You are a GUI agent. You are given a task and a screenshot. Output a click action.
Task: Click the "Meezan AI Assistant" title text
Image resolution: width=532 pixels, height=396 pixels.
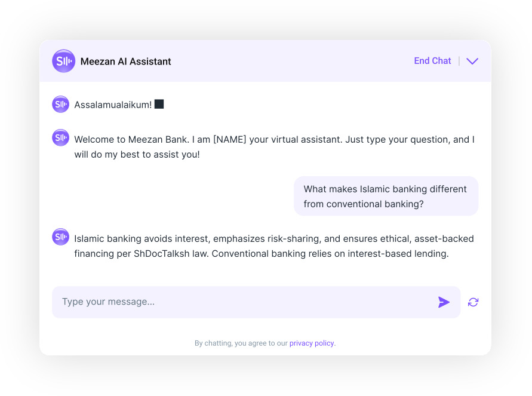coord(125,62)
